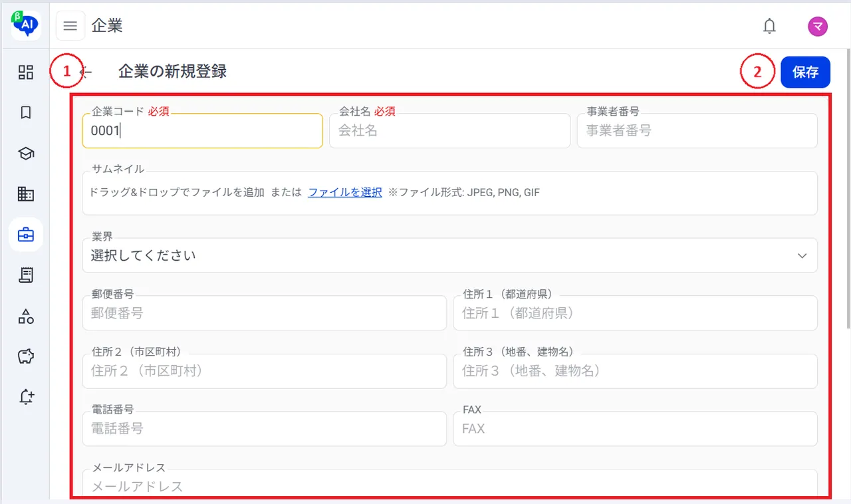Open the dashboard grid icon in sidebar

(x=26, y=72)
